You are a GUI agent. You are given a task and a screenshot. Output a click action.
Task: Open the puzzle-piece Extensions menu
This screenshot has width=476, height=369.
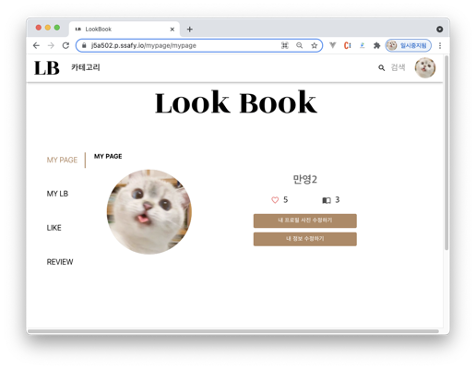(377, 45)
